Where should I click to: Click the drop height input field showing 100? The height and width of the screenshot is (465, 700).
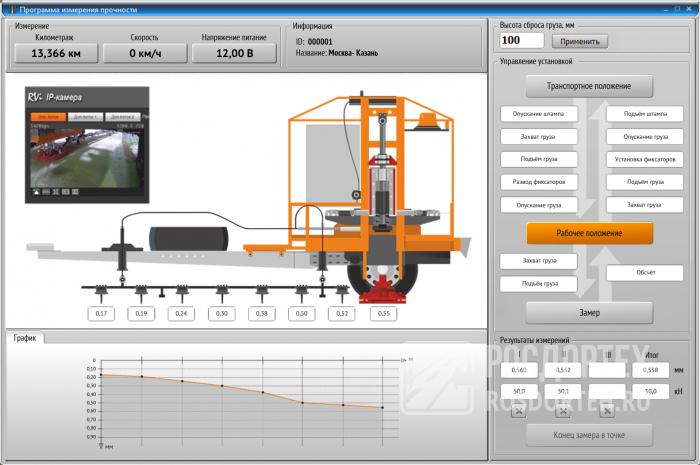point(521,41)
